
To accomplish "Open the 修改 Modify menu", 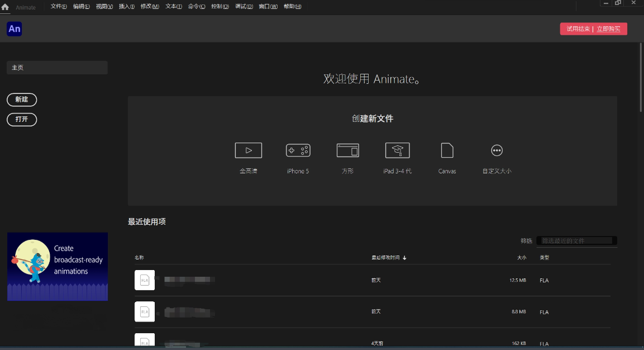I will 150,7.
